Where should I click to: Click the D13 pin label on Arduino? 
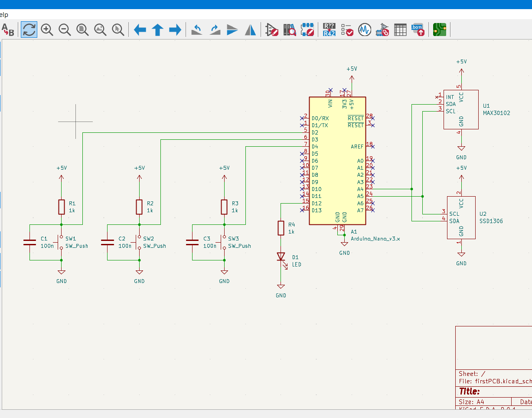coord(317,211)
